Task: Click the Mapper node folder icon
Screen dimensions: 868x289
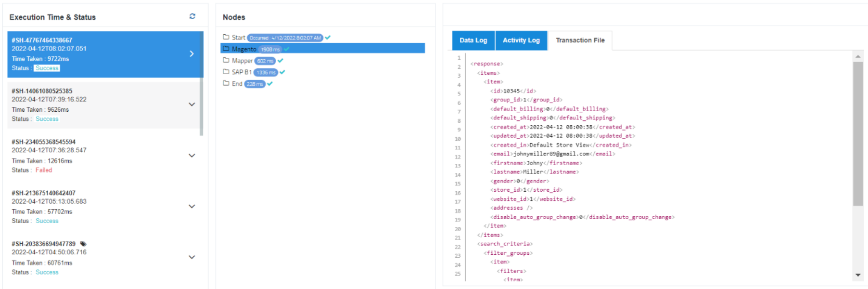Action: coord(226,60)
